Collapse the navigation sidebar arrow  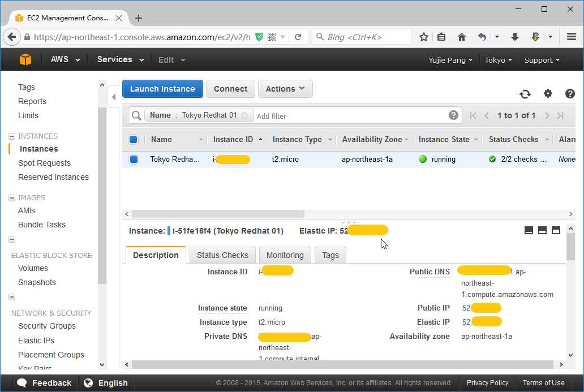114,97
